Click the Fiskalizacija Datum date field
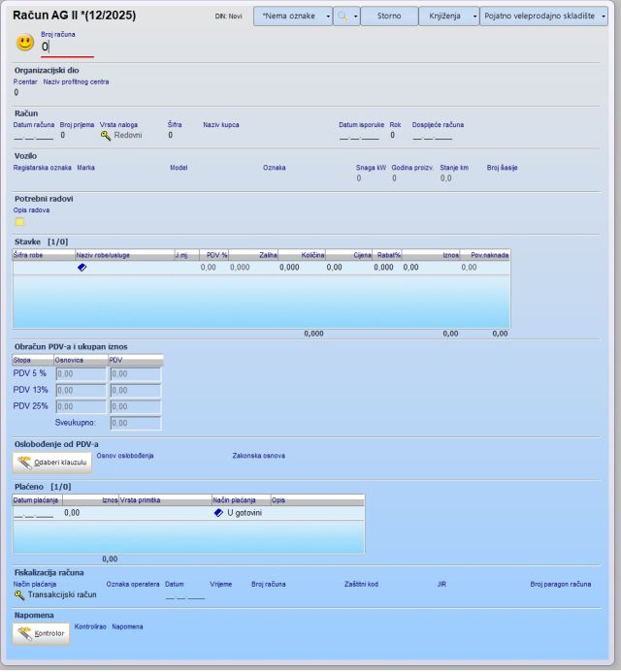The image size is (621, 672). 184,595
